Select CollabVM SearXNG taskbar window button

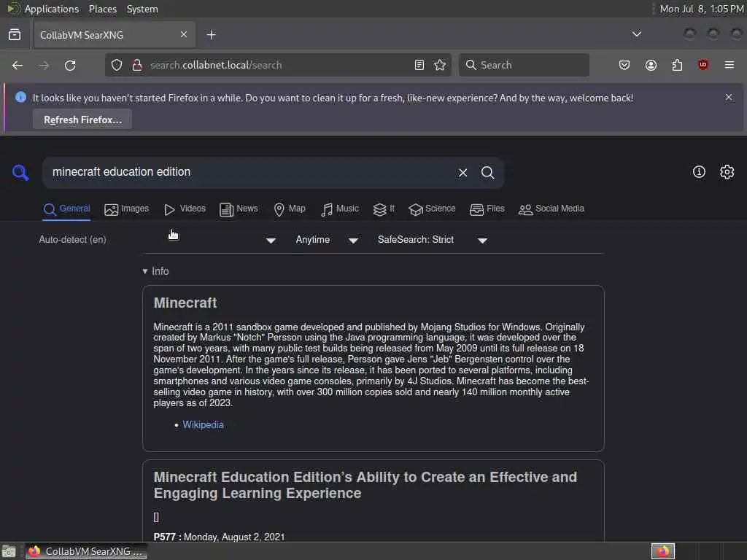[87, 551]
